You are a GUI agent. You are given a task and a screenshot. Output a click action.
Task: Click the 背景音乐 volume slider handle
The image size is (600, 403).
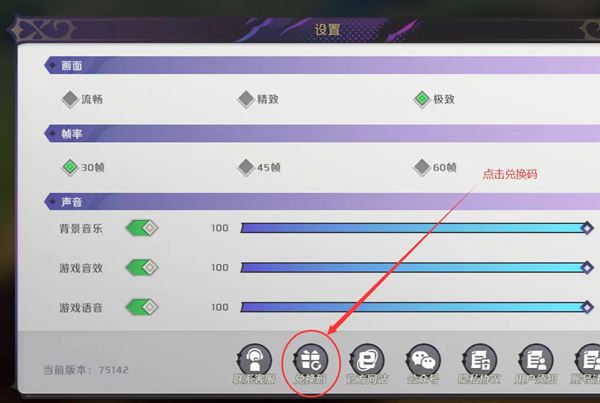pyautogui.click(x=587, y=228)
